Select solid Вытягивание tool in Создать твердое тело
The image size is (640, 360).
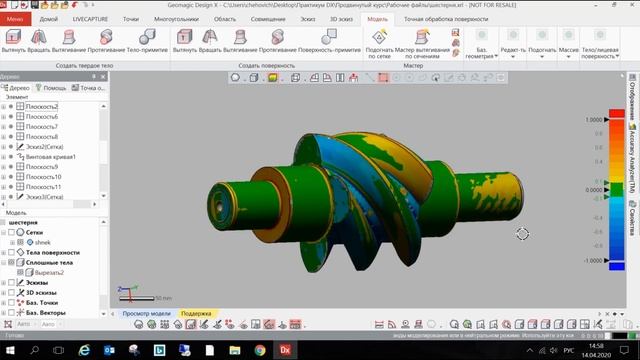pyautogui.click(x=69, y=41)
